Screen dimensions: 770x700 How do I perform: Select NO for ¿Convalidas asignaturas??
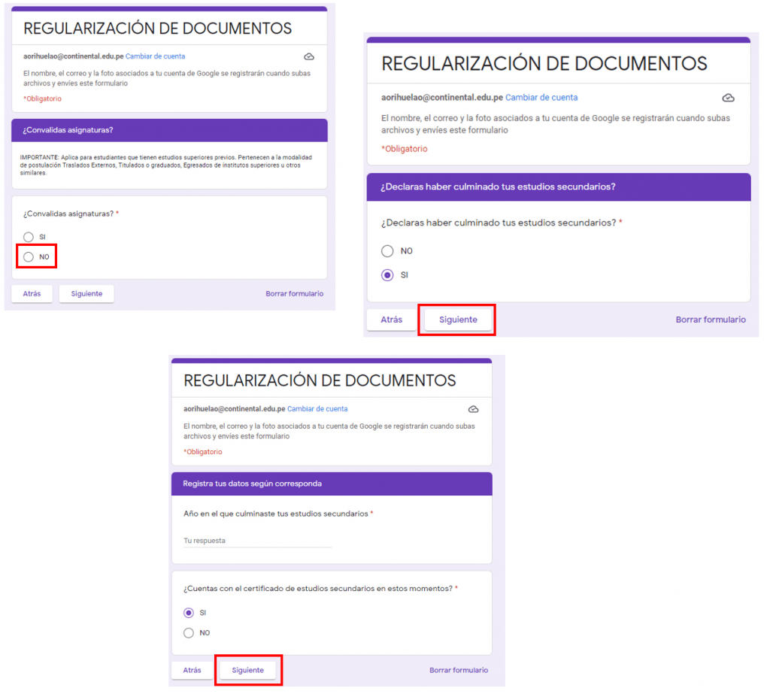pyautogui.click(x=29, y=257)
